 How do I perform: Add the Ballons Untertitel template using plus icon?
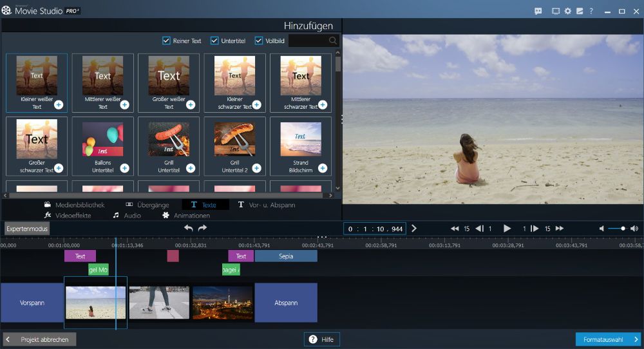pyautogui.click(x=124, y=168)
